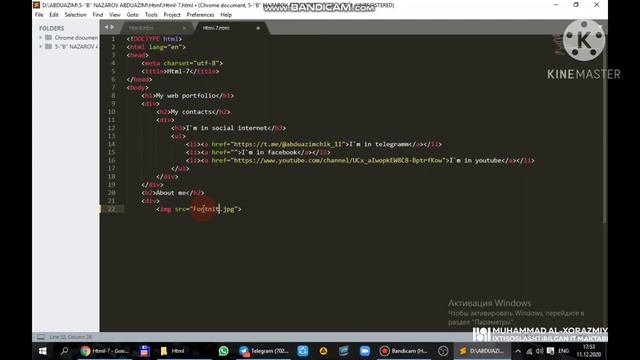Click the "I'm in telegramm" link line

(x=313, y=144)
